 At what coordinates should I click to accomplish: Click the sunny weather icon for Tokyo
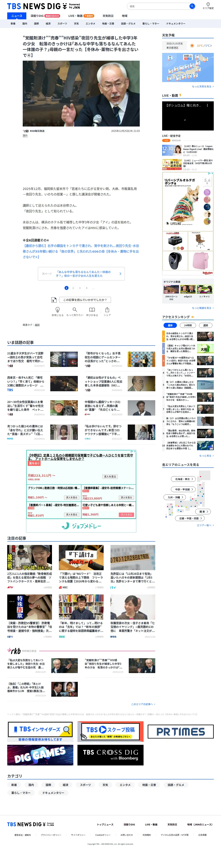click(192, 46)
